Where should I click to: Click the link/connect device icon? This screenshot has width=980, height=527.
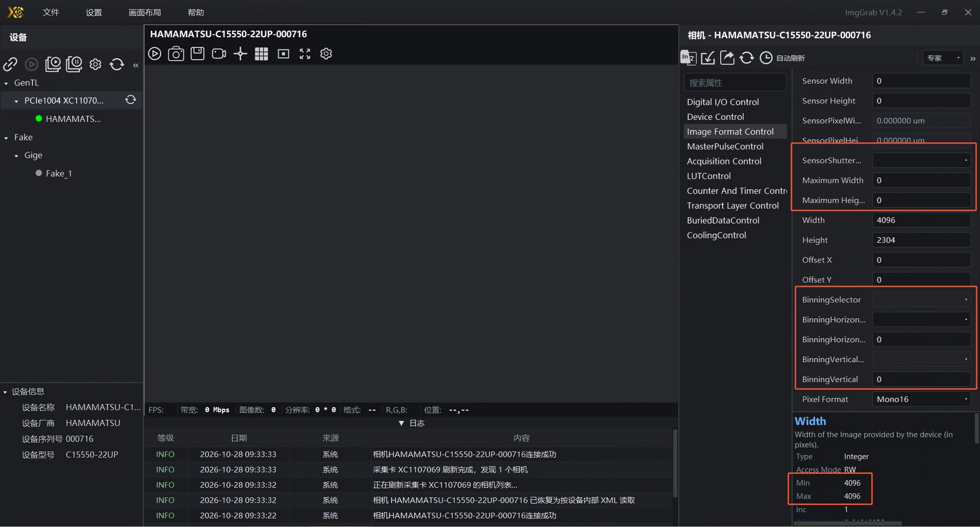[x=10, y=64]
